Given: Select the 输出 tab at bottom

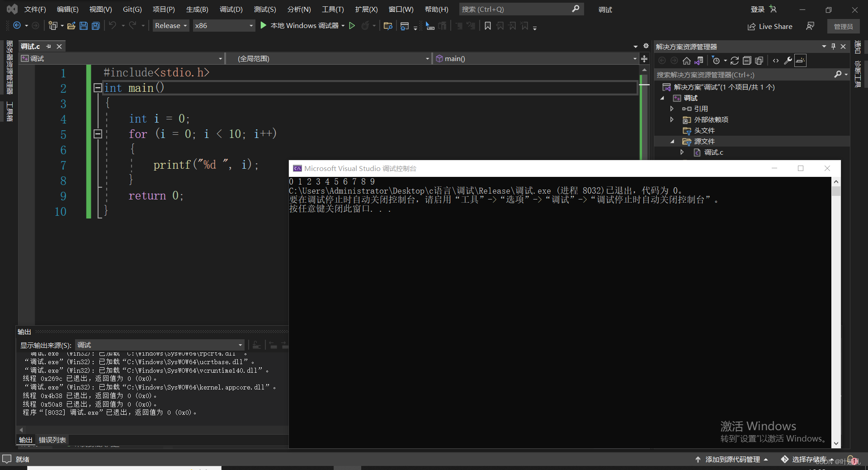Looking at the screenshot, I should click(25, 440).
